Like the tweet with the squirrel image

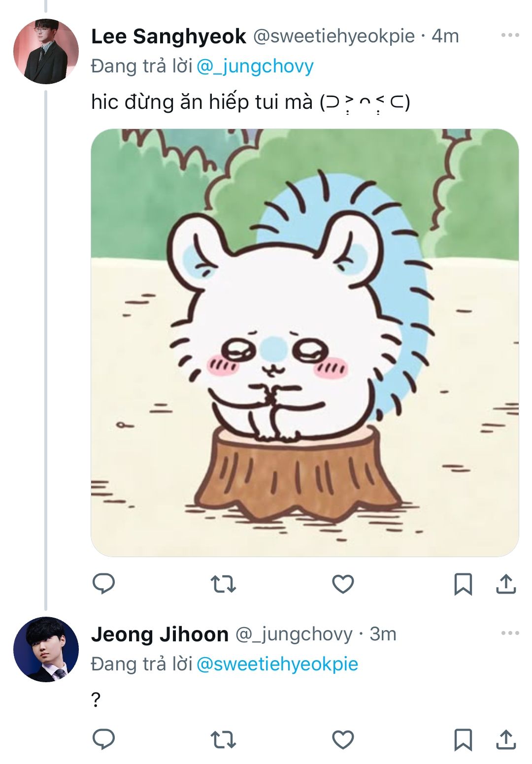343,584
